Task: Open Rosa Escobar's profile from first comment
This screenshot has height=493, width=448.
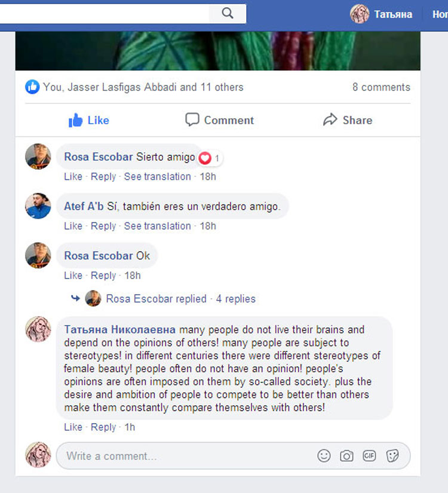Action: [99, 157]
